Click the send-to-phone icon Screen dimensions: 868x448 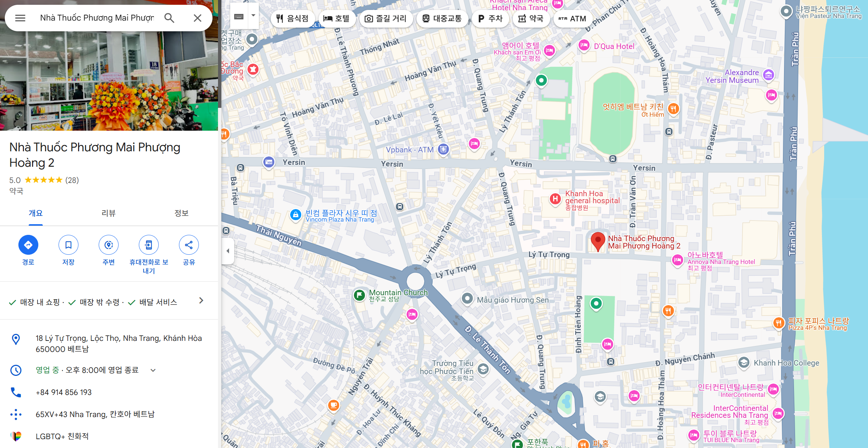click(x=149, y=245)
